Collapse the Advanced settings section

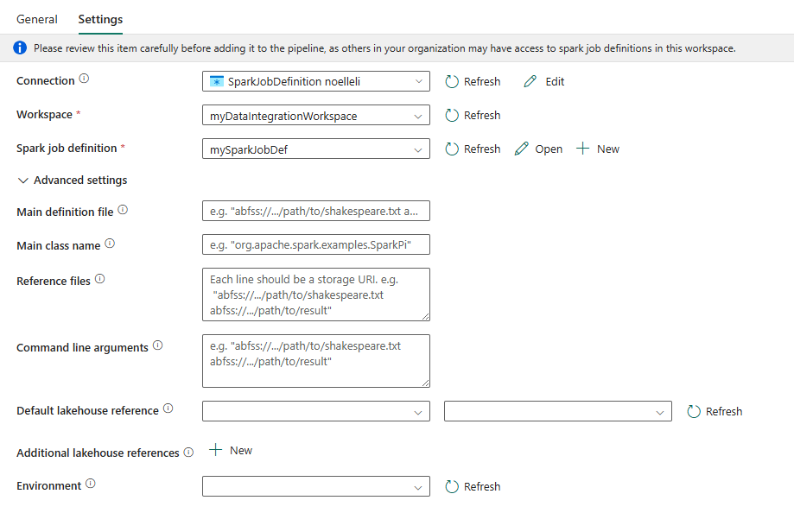tap(72, 180)
